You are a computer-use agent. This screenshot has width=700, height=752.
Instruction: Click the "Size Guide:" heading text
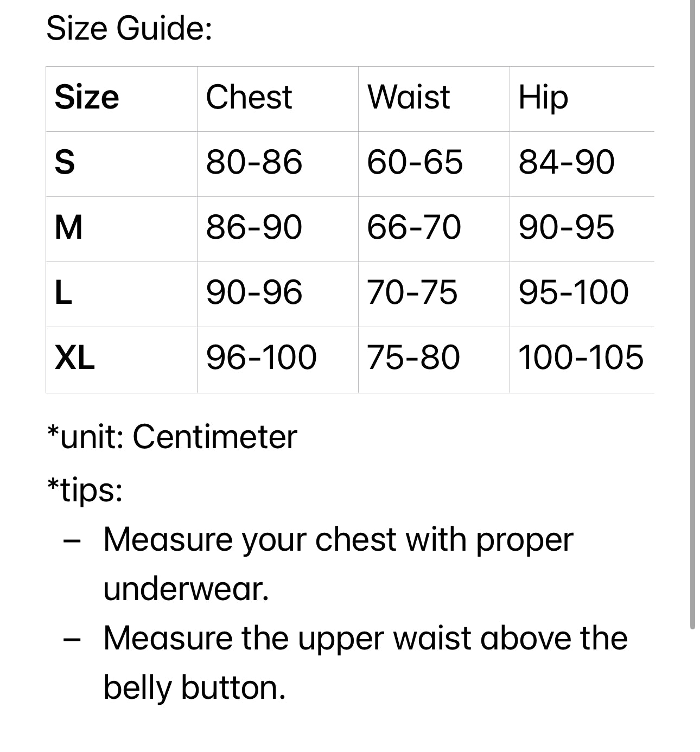click(x=129, y=28)
